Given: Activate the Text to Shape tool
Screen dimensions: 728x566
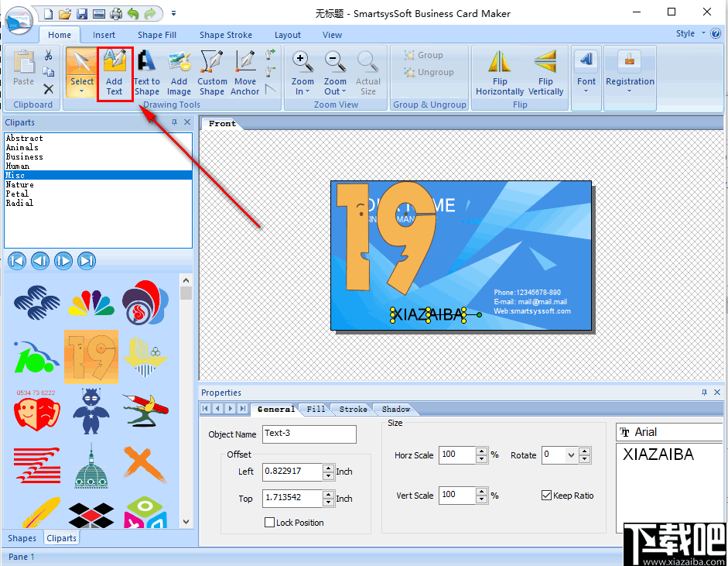Looking at the screenshot, I should point(146,72).
